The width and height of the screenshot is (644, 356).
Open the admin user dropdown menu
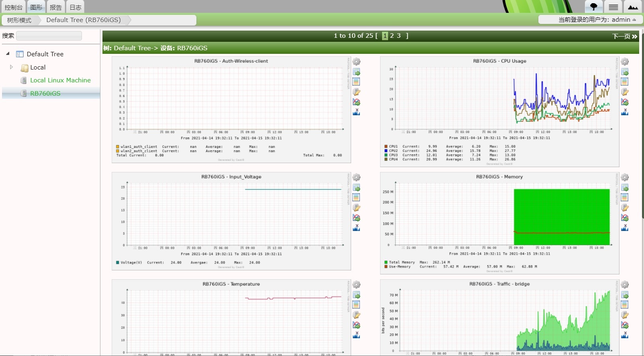pos(591,20)
